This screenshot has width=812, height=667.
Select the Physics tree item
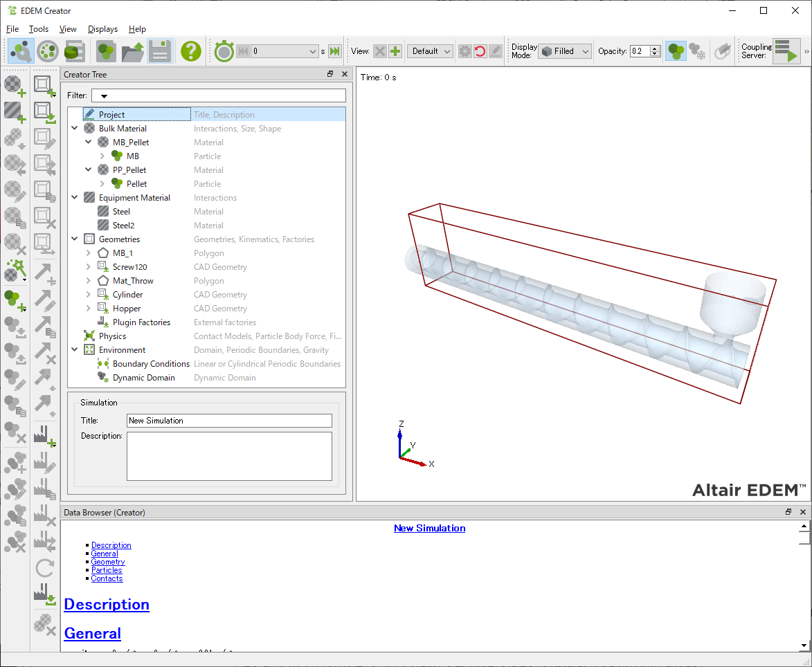[x=112, y=336]
